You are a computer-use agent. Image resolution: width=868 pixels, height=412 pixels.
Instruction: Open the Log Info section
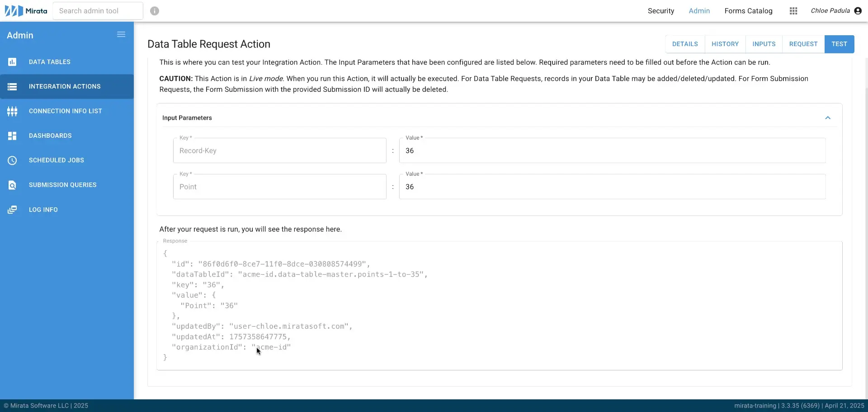click(x=43, y=209)
